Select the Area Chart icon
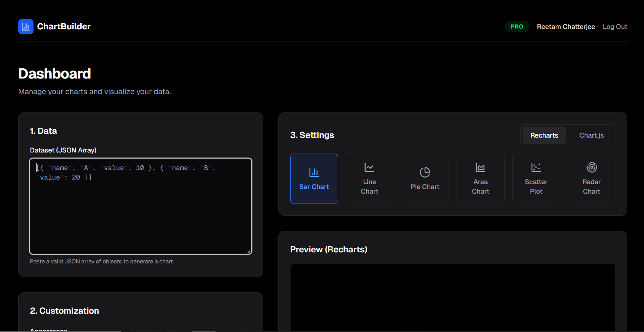The height and width of the screenshot is (332, 644). tap(481, 167)
